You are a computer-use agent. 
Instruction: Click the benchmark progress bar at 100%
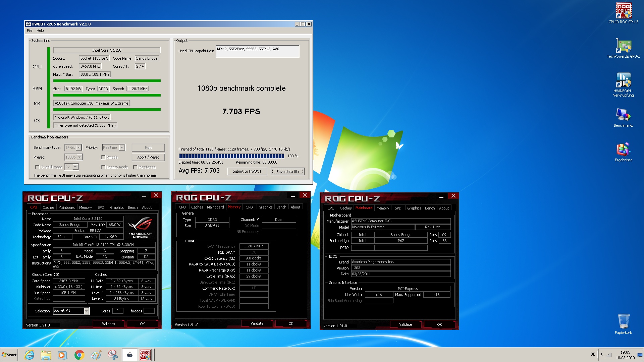pyautogui.click(x=231, y=156)
